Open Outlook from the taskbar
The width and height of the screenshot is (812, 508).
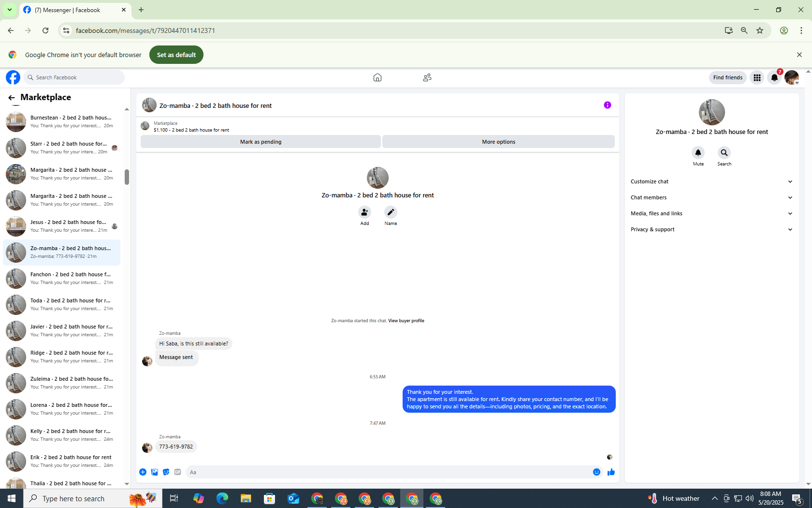click(293, 498)
